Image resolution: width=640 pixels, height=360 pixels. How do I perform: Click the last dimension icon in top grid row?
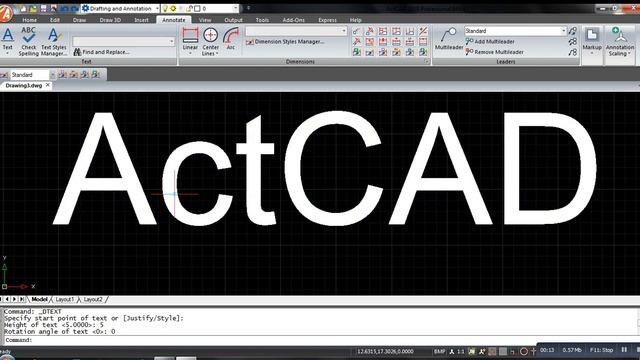423,31
